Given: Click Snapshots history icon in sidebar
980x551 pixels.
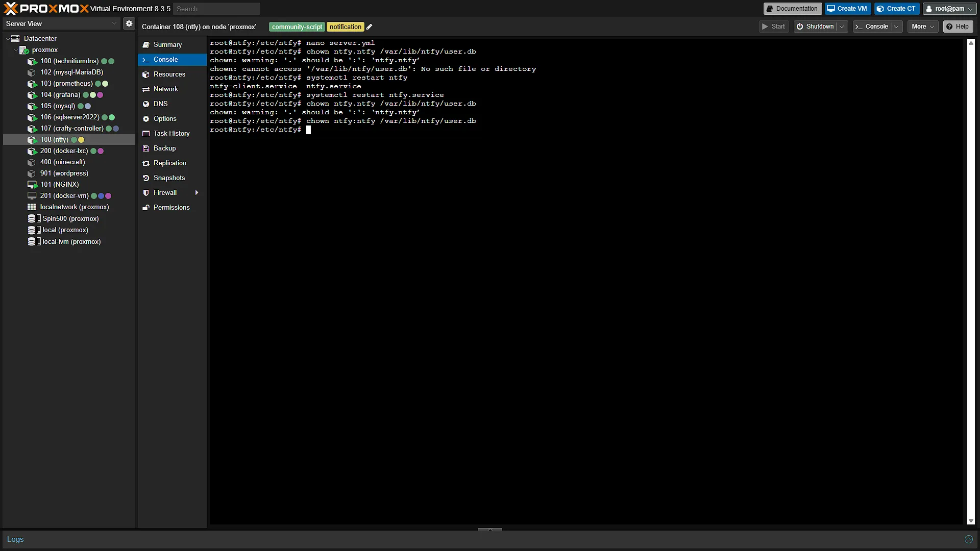Looking at the screenshot, I should (x=146, y=178).
